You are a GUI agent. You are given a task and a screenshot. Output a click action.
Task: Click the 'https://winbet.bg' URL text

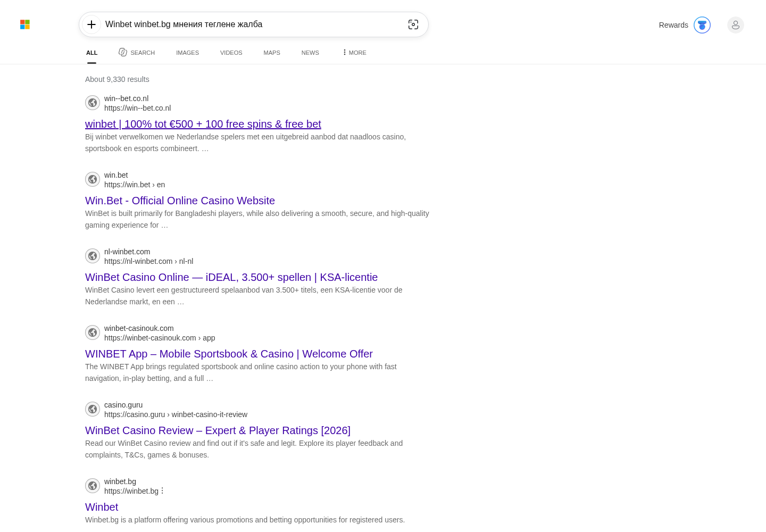[x=131, y=491]
